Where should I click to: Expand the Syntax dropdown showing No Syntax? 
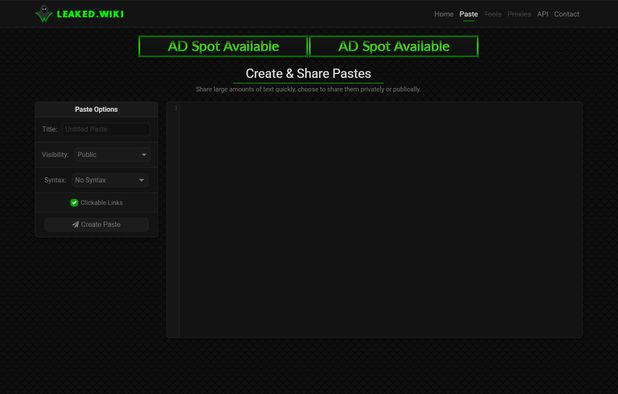[x=110, y=180]
